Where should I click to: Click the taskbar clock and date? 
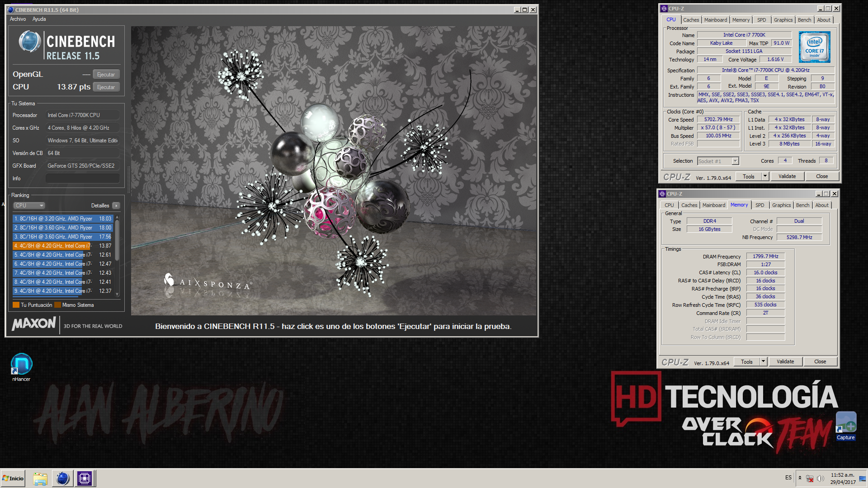click(x=843, y=479)
